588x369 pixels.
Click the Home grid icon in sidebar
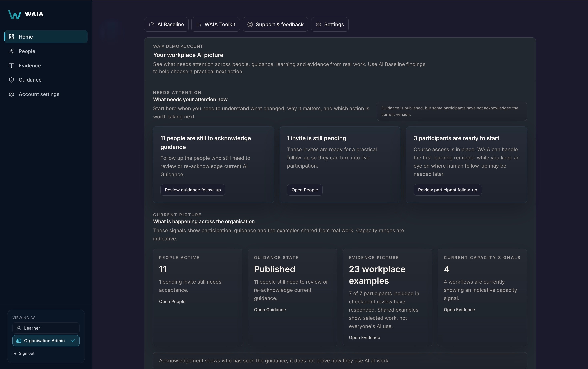[x=11, y=37]
